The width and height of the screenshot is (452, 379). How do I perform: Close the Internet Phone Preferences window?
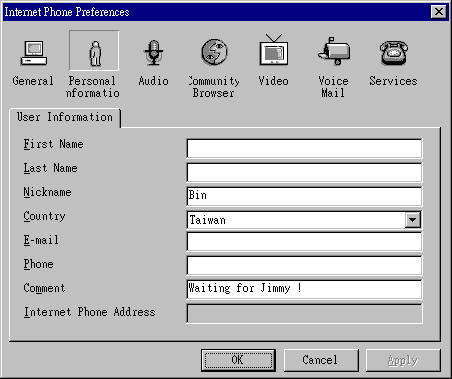pyautogui.click(x=439, y=12)
